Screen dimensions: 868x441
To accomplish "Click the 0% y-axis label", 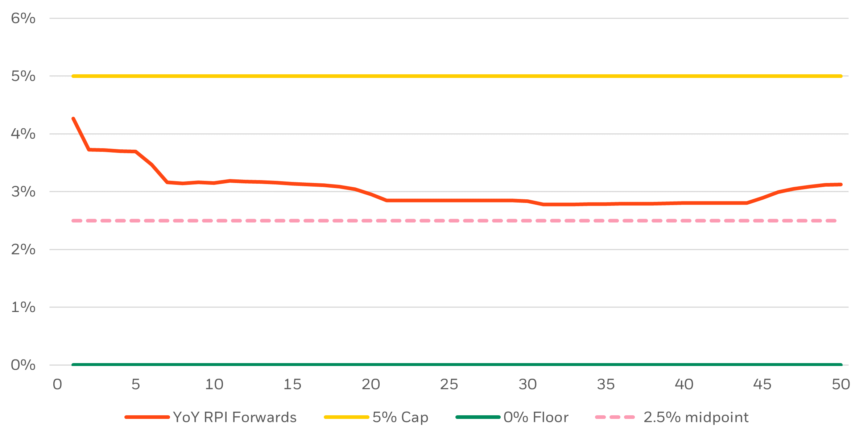I will pos(23,365).
